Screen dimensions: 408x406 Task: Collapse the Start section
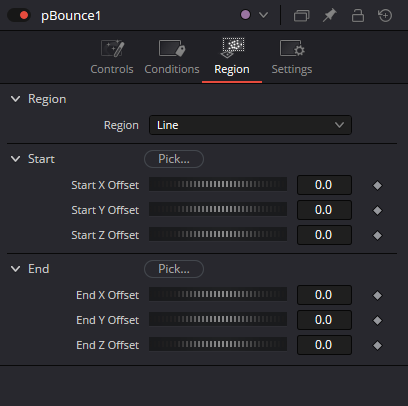click(15, 159)
